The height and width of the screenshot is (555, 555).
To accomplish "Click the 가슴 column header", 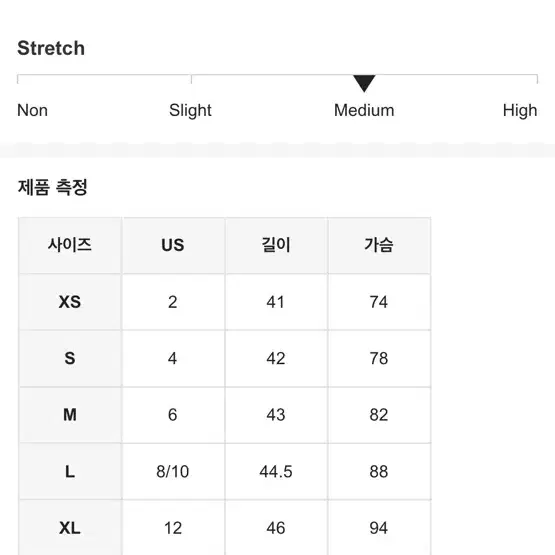I will coord(379,245).
